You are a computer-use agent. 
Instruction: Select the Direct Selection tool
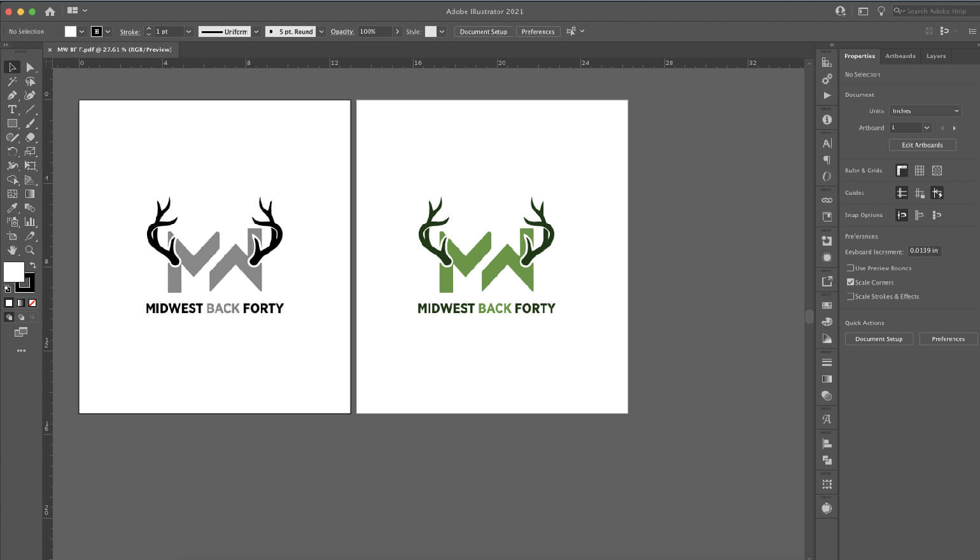(x=30, y=67)
